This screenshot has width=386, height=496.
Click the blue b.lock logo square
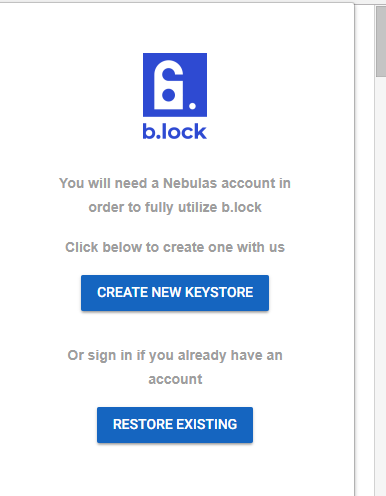[x=175, y=85]
